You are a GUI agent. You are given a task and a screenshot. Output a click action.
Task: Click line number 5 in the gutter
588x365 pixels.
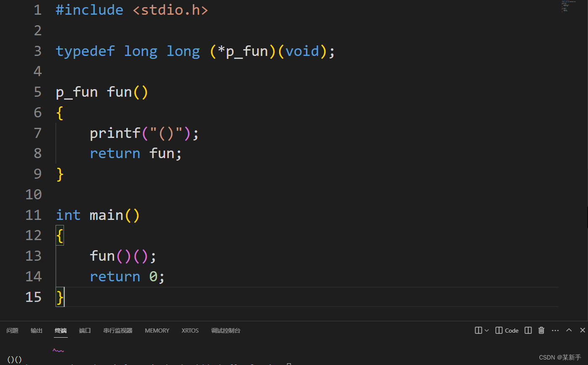(37, 92)
